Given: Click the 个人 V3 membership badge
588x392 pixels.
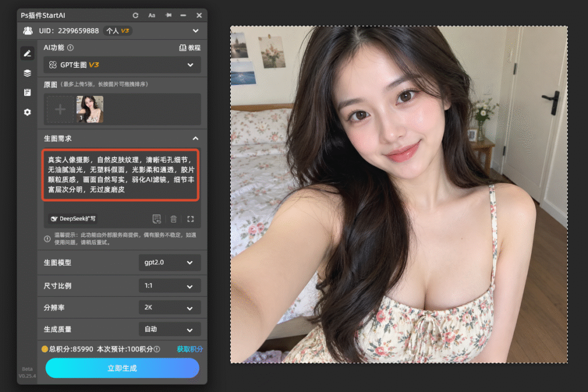Looking at the screenshot, I should (x=117, y=31).
